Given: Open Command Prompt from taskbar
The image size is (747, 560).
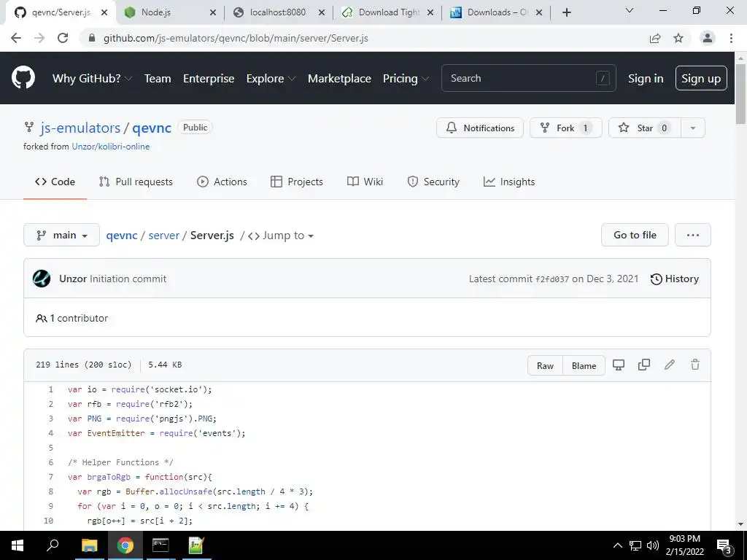Looking at the screenshot, I should (160, 545).
